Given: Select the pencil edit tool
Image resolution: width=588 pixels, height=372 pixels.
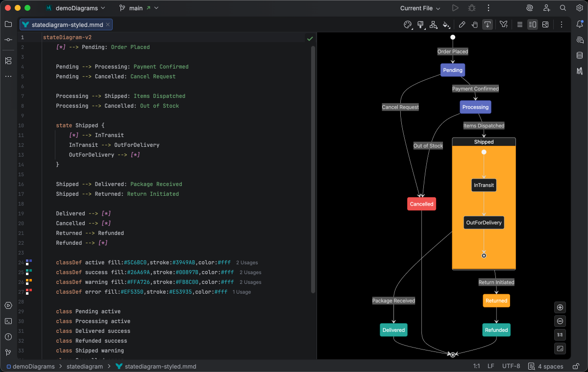Looking at the screenshot, I should [x=462, y=24].
